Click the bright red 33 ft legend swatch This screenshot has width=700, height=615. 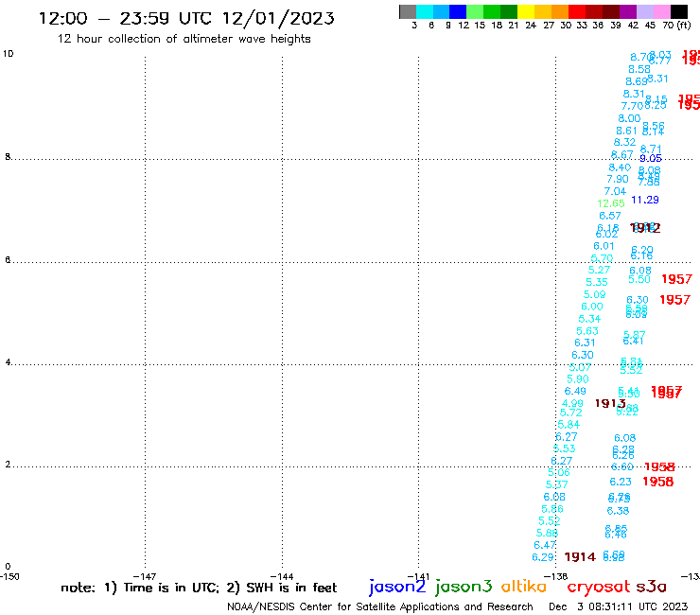[x=577, y=11]
